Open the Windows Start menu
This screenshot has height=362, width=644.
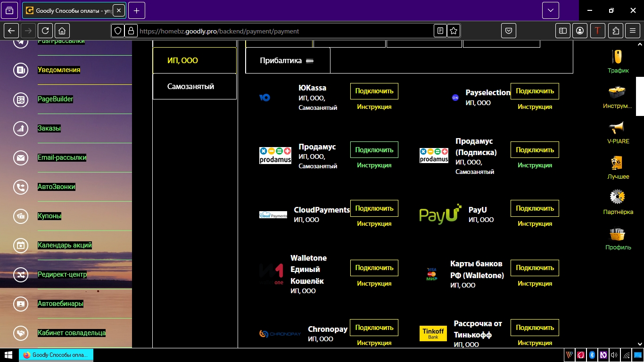pyautogui.click(x=8, y=355)
